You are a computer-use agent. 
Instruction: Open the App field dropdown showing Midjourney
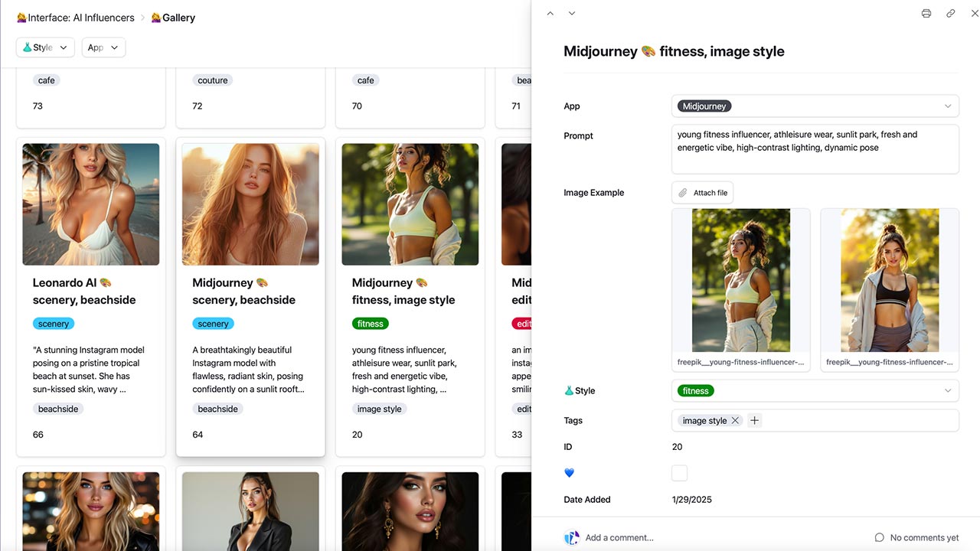[815, 106]
